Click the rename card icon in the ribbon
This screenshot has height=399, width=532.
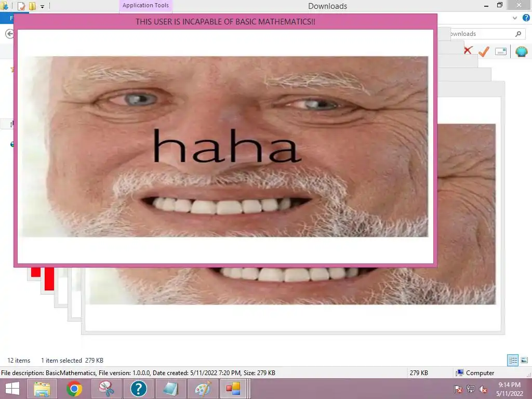pos(501,51)
